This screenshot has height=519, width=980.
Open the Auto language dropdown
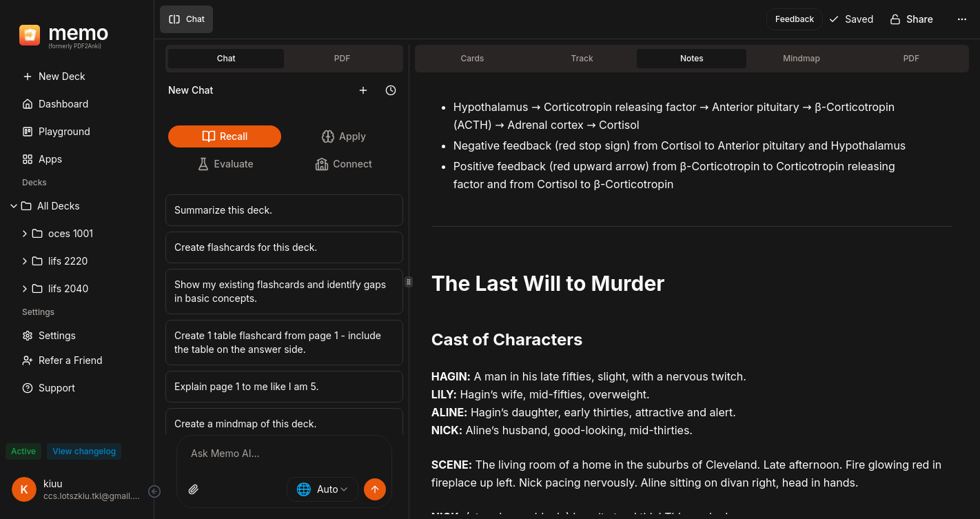(x=323, y=489)
